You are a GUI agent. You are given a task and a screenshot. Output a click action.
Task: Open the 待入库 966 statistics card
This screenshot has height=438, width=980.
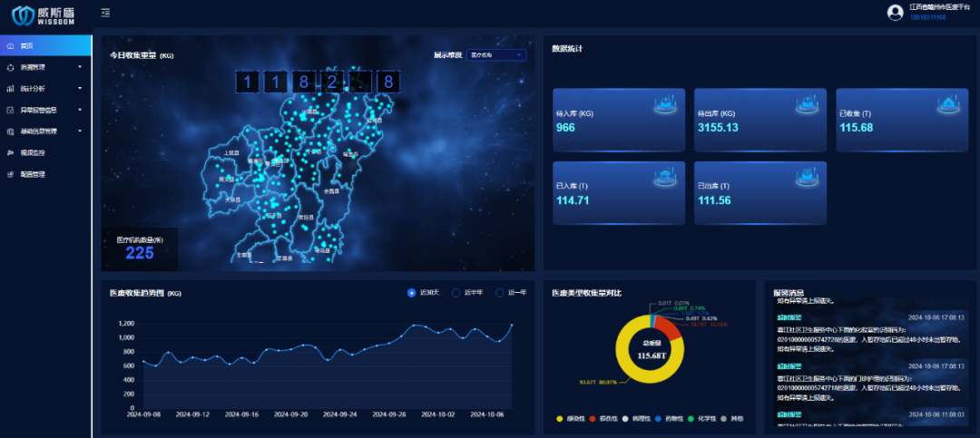tap(619, 120)
